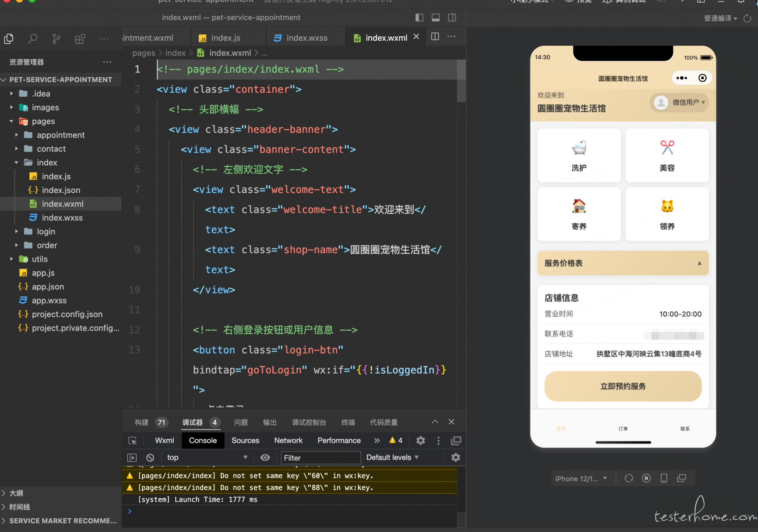
Task: Open the top context dropdown in console
Action: tap(207, 457)
